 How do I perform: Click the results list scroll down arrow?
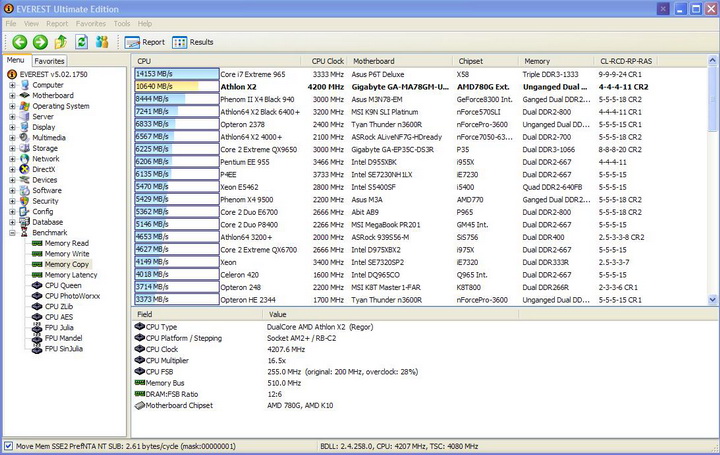point(713,300)
